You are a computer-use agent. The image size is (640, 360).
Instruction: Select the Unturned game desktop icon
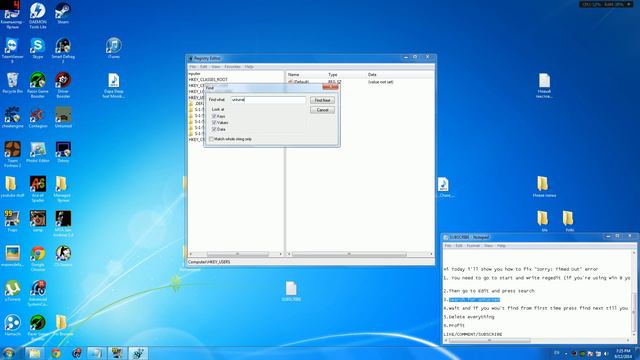[63, 118]
